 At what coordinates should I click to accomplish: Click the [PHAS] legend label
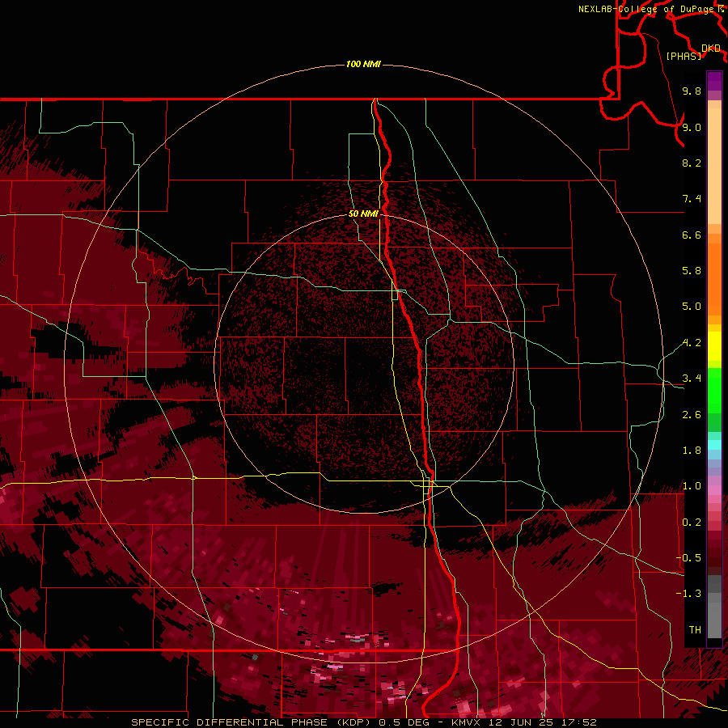point(684,56)
